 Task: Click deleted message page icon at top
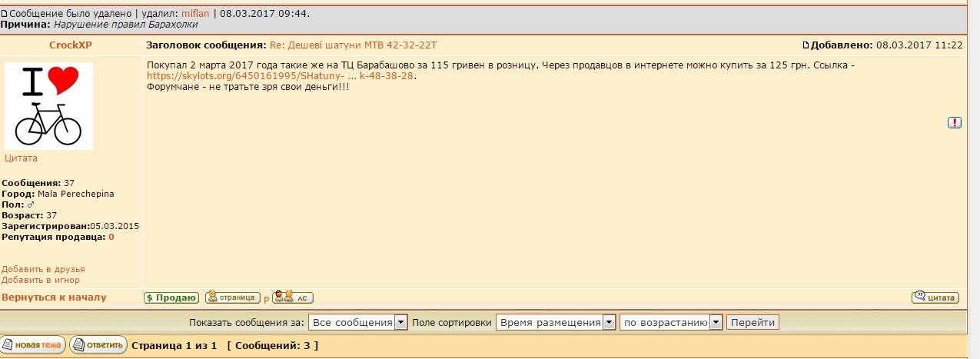click(x=4, y=14)
